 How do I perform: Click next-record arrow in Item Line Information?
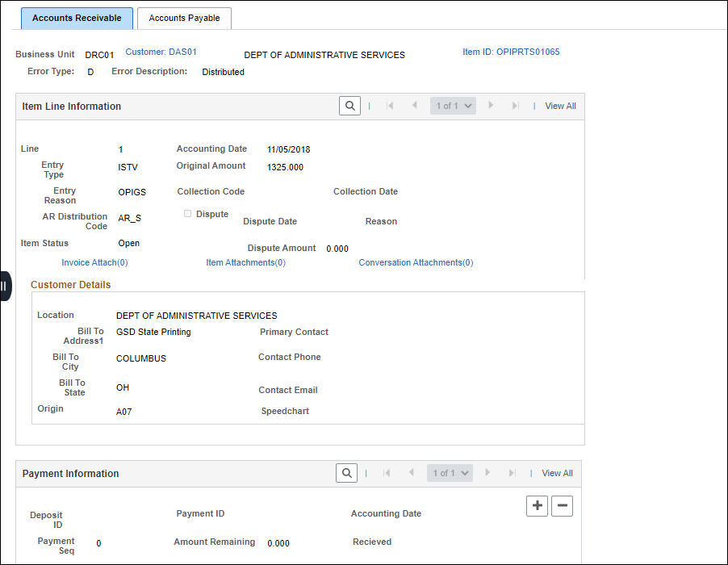[x=491, y=106]
